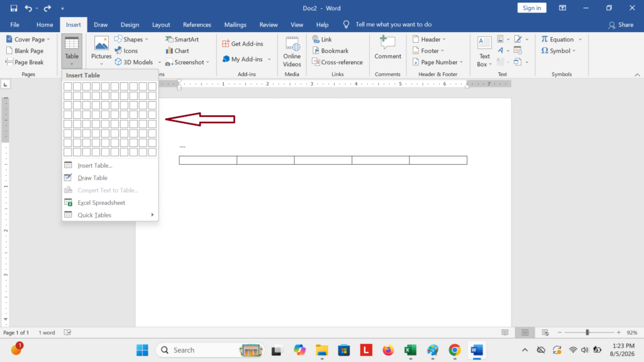Viewport: 644px width, 362px height.
Task: Click the Sign in button
Action: 531,8
